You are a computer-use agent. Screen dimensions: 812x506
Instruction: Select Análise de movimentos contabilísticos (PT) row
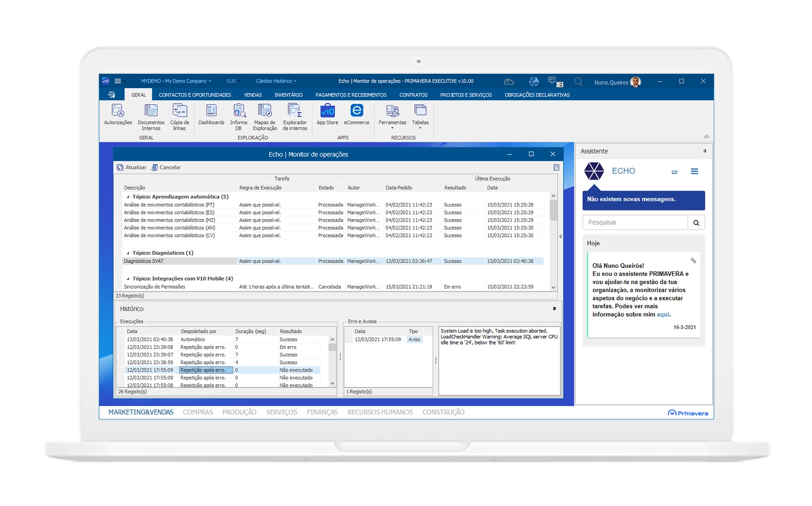coord(333,205)
